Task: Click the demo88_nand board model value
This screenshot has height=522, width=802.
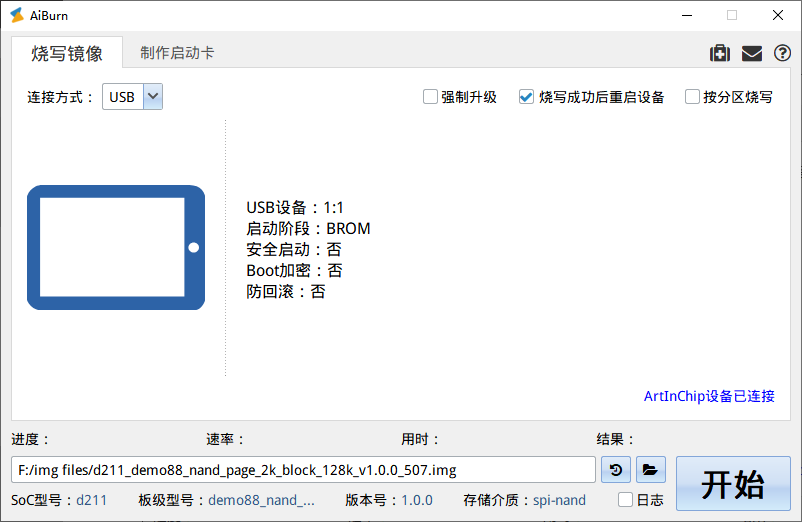Action: [261, 500]
